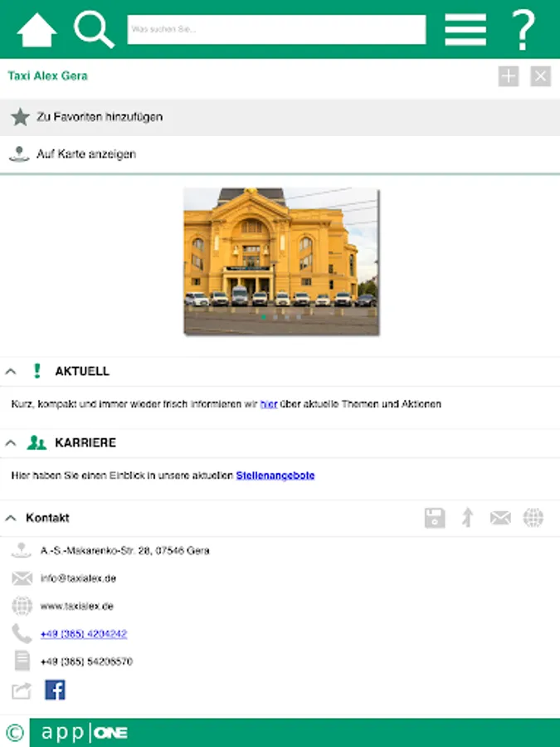Click the share icon beside Facebook

point(22,691)
